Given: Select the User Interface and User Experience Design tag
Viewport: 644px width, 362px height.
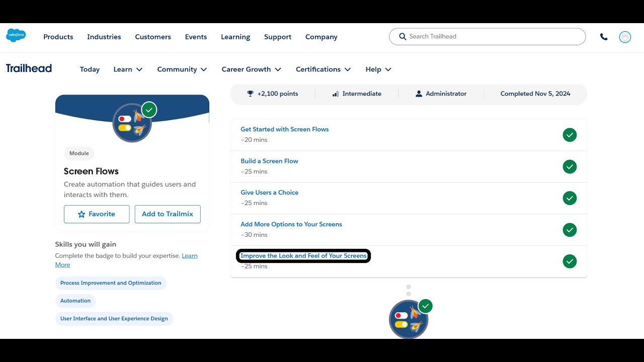Looking at the screenshot, I should coord(114,319).
